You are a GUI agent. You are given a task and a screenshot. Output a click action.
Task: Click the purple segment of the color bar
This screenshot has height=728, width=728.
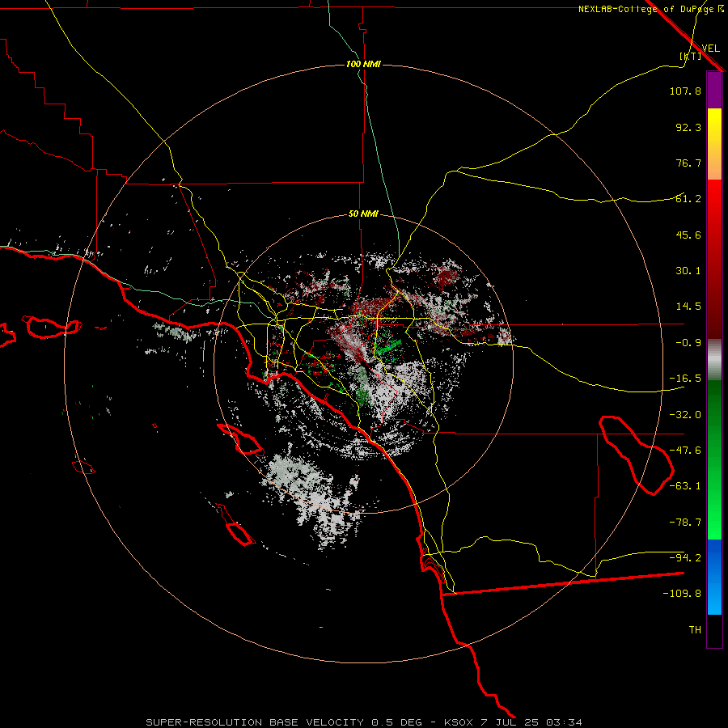coord(714,91)
